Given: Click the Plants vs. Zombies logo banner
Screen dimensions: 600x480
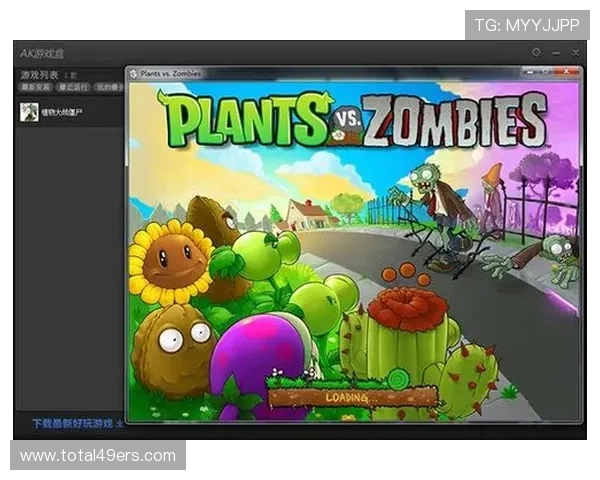Looking at the screenshot, I should click(350, 120).
